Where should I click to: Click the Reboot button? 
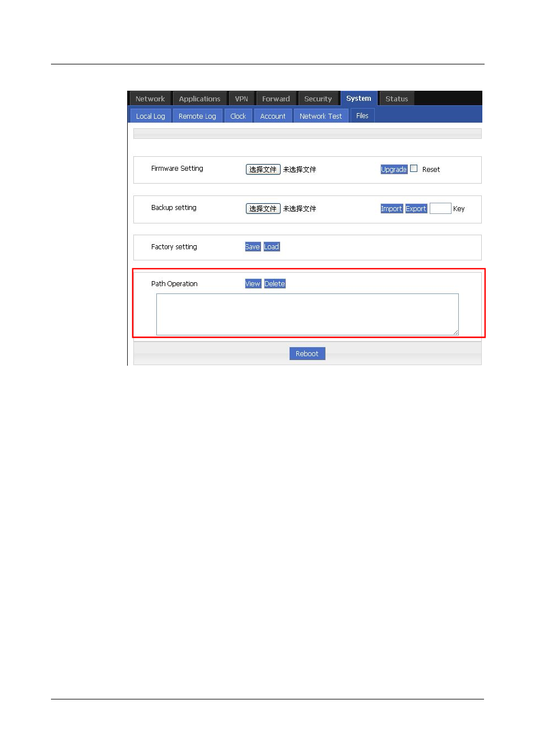[307, 353]
